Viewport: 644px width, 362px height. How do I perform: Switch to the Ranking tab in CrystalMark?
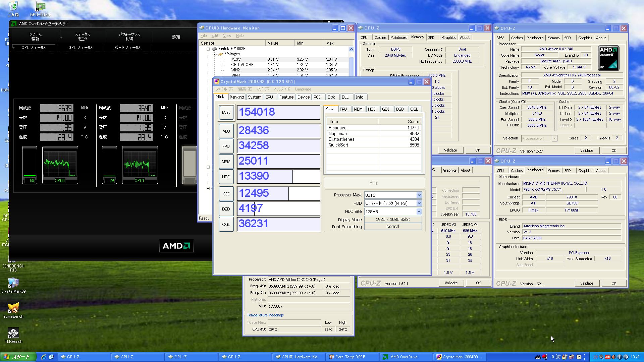pyautogui.click(x=237, y=97)
